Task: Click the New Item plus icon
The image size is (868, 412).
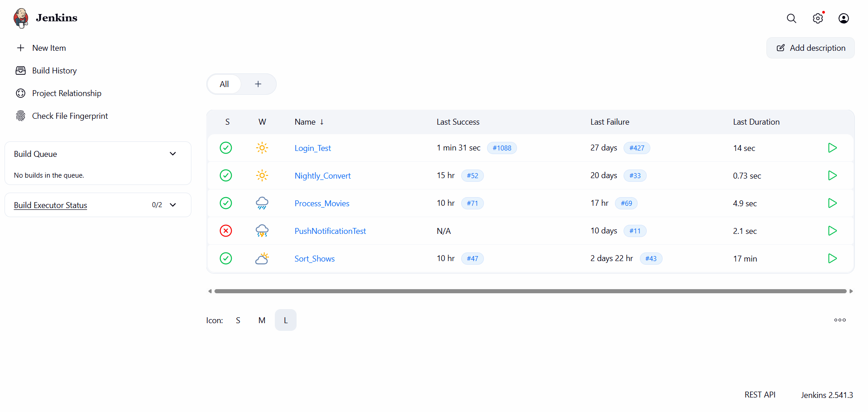Action: [20, 48]
